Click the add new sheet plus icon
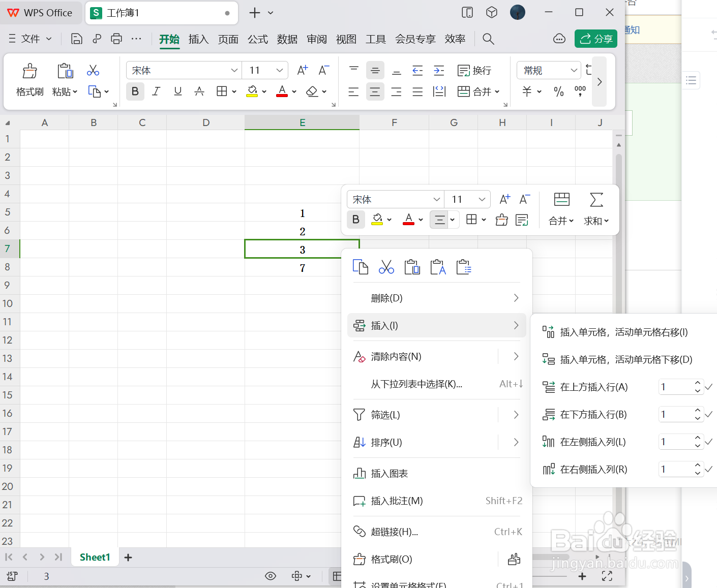This screenshot has height=588, width=717. click(128, 558)
